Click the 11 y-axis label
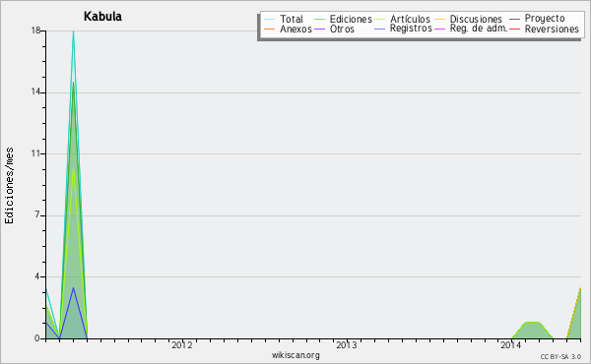Viewport: 591px width, 364px height. tap(35, 153)
